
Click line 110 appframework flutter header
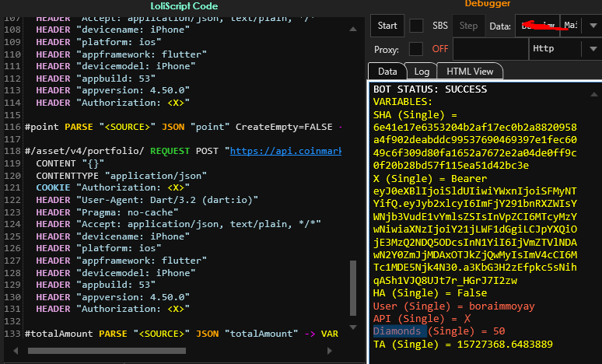coord(121,54)
